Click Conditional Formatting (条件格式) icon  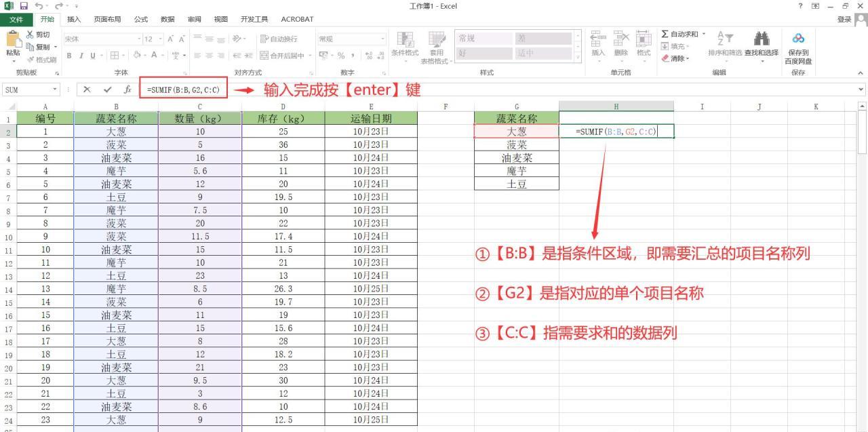click(x=405, y=39)
